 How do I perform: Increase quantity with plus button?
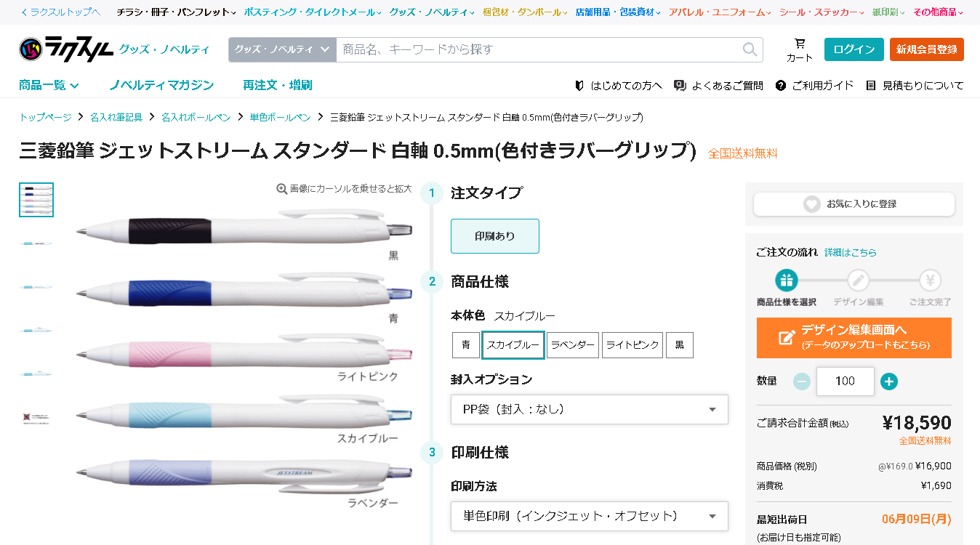coord(888,381)
